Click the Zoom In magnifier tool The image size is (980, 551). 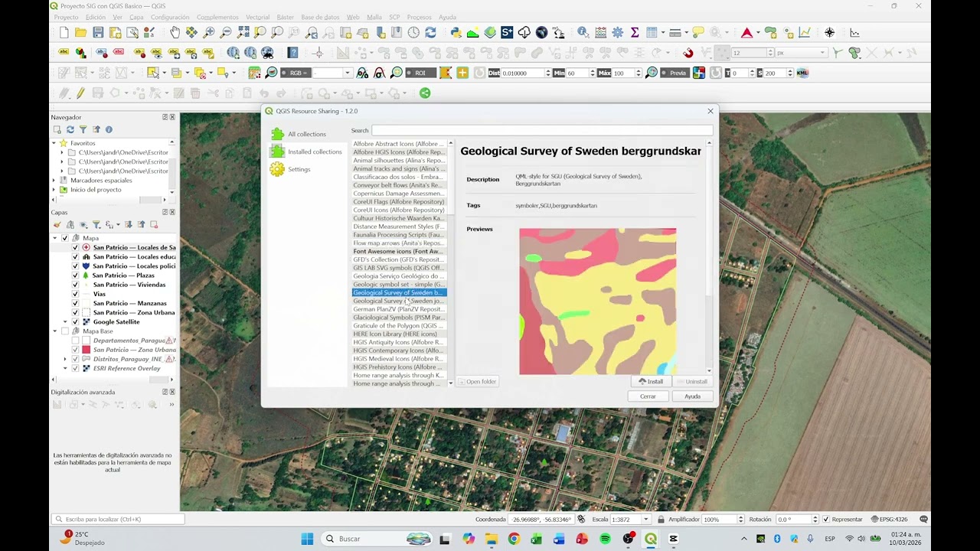click(209, 32)
